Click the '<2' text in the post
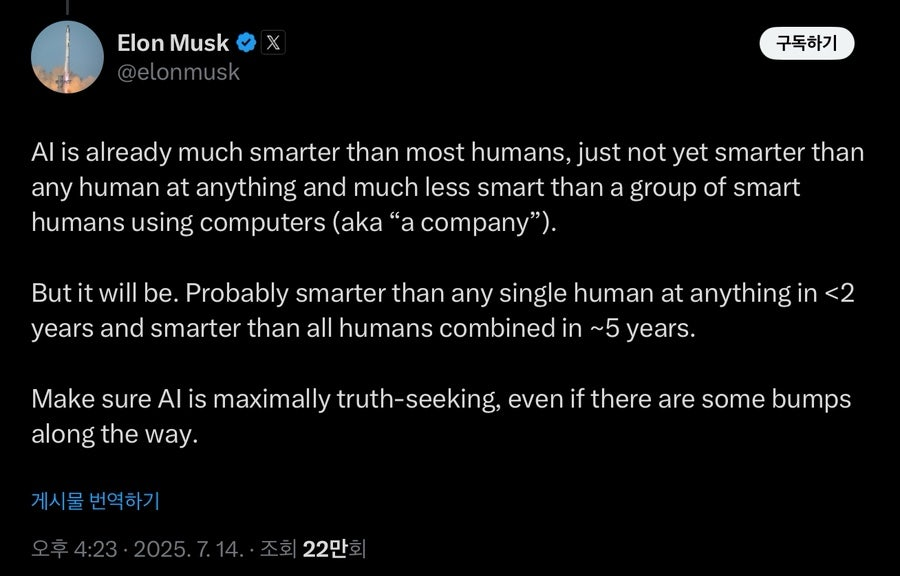900x576 pixels. click(839, 293)
